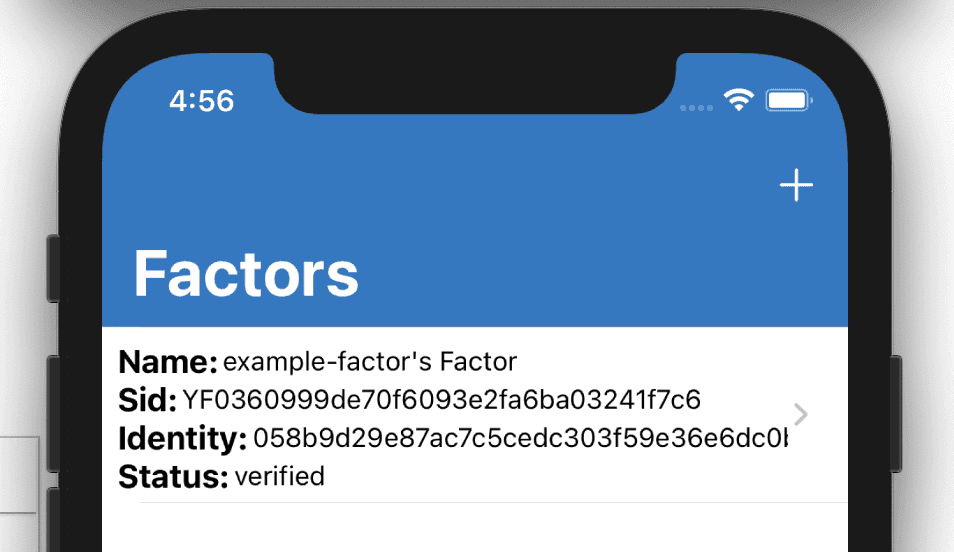The image size is (954, 552).
Task: Select the example-factor's Factor name text
Action: pos(370,361)
